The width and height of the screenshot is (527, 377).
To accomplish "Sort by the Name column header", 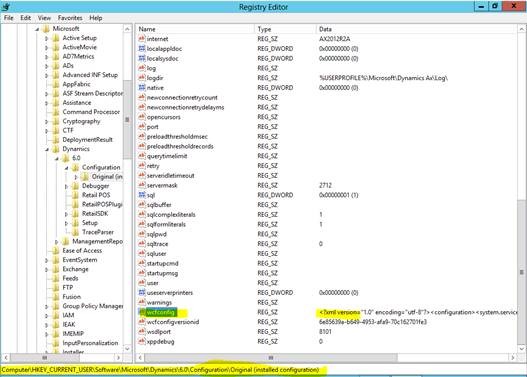I will pyautogui.click(x=196, y=29).
